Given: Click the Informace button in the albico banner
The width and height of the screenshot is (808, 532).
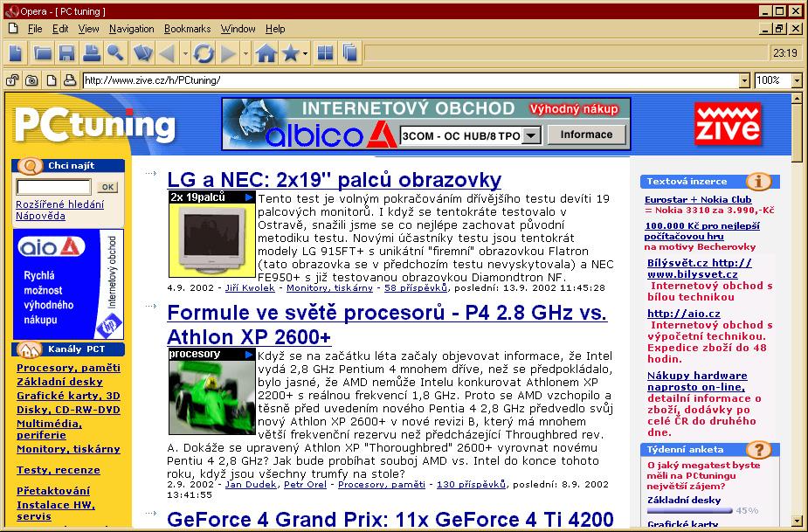Looking at the screenshot, I should pos(586,135).
